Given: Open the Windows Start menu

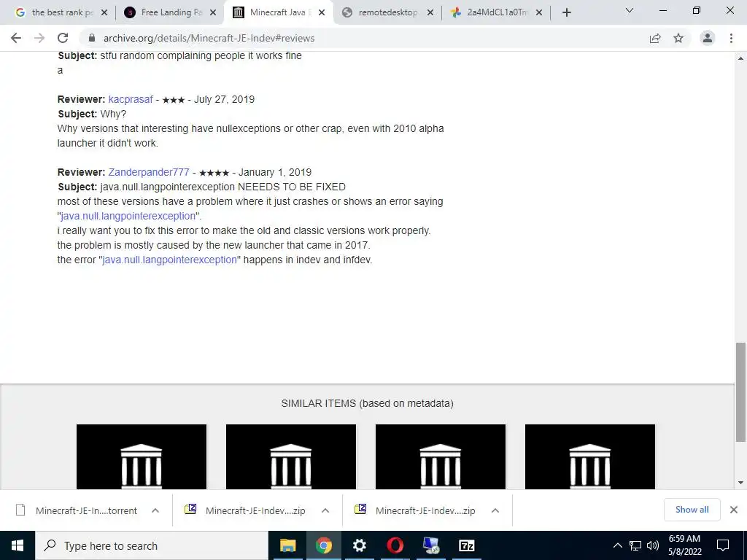Looking at the screenshot, I should (x=18, y=545).
